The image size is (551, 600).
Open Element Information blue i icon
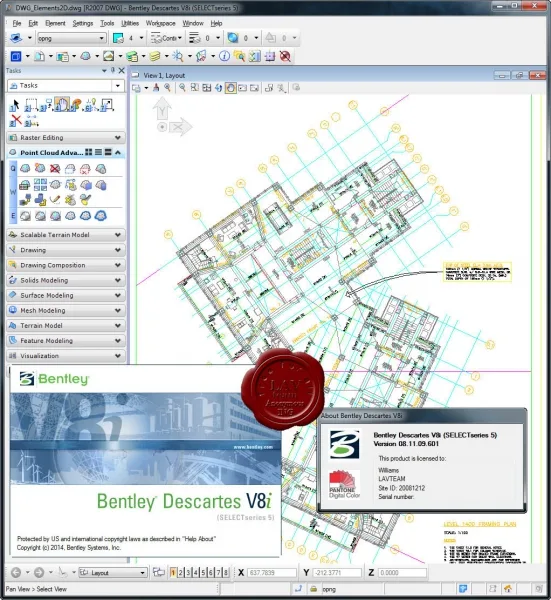coord(225,56)
